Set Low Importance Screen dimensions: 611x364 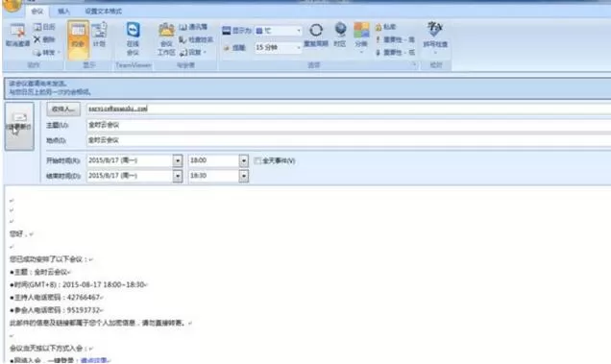[395, 52]
